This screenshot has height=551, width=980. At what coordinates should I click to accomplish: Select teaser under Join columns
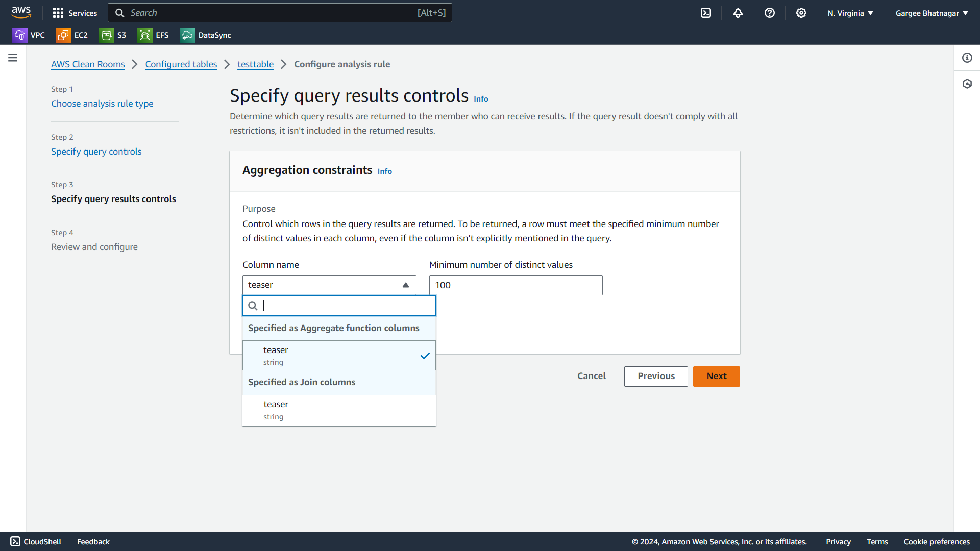coord(339,410)
